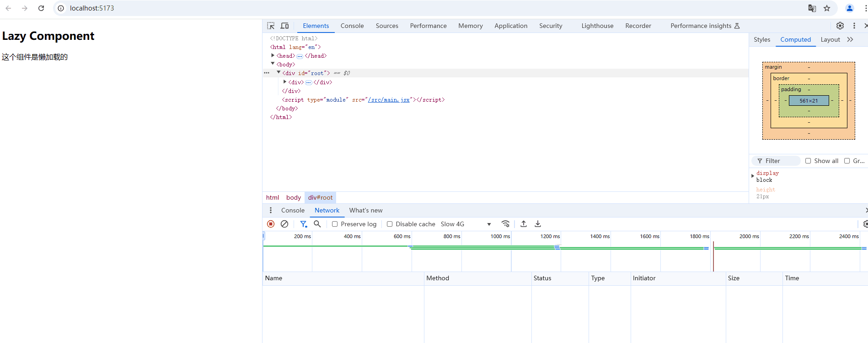Select div#root in the breadcrumb
The image size is (868, 343).
320,198
